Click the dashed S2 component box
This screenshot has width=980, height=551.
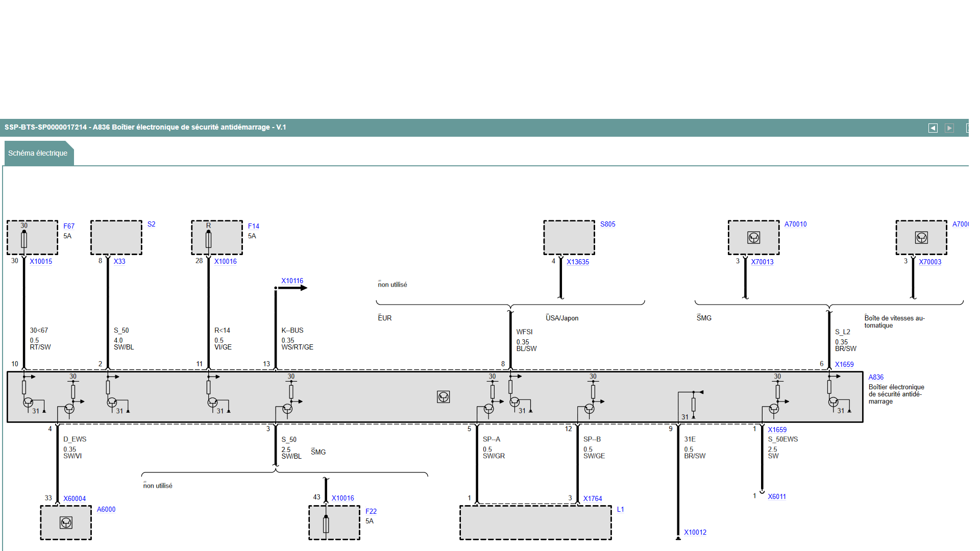(116, 238)
